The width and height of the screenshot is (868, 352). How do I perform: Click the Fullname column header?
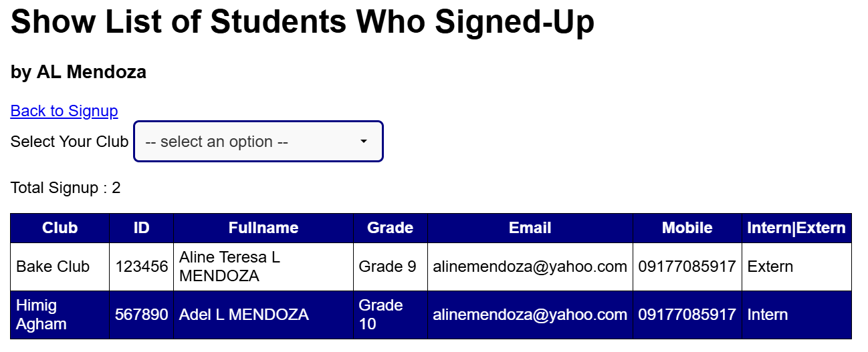(x=263, y=228)
